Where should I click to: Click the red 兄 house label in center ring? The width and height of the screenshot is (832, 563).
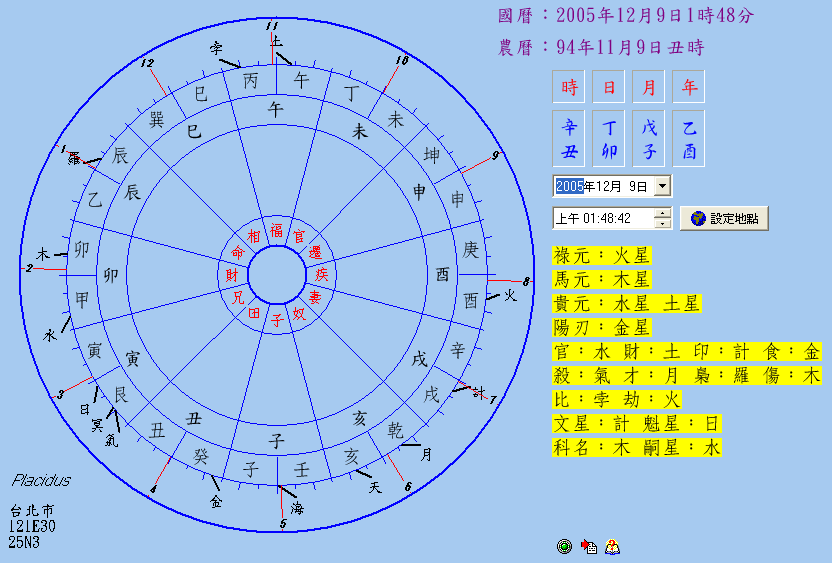tap(238, 297)
